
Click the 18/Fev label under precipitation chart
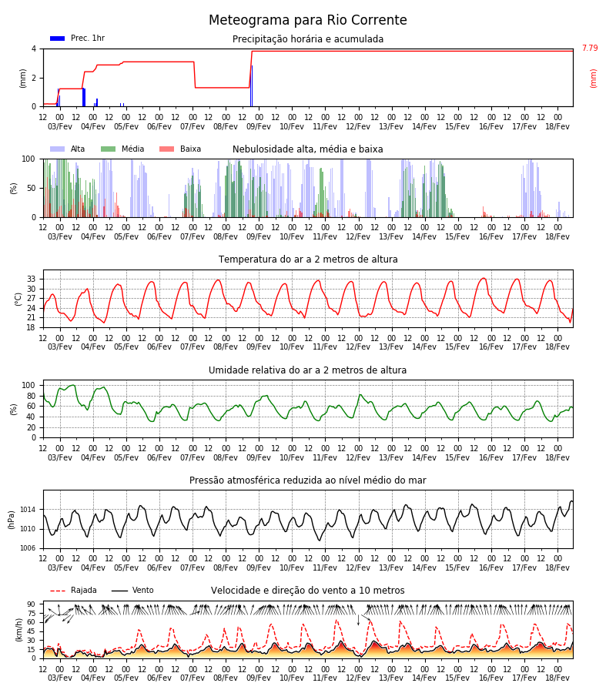tap(557, 126)
